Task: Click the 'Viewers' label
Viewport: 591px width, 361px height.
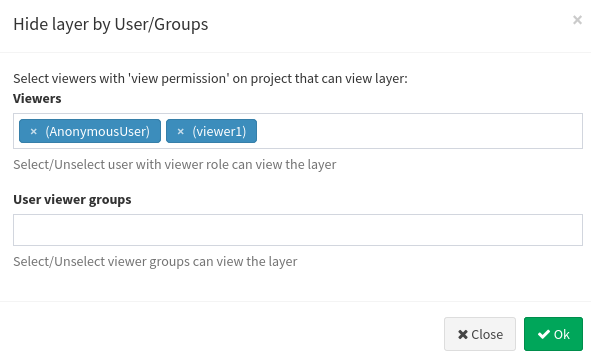Action: click(37, 98)
